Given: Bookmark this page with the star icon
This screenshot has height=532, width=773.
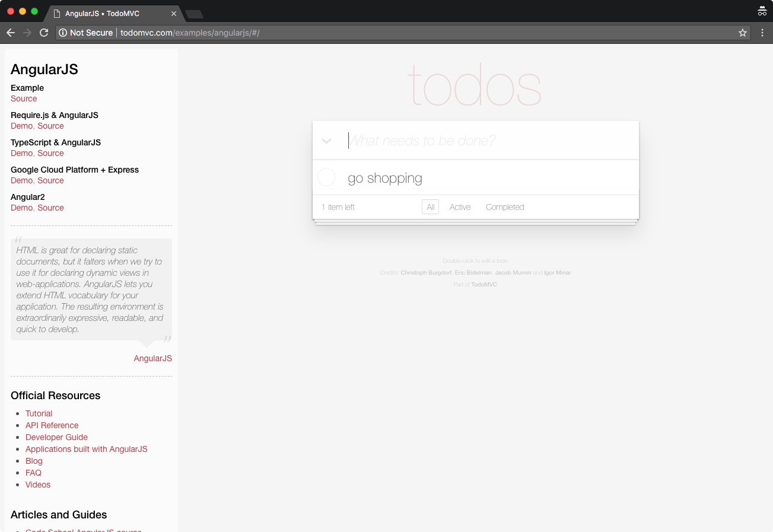Looking at the screenshot, I should [x=743, y=33].
